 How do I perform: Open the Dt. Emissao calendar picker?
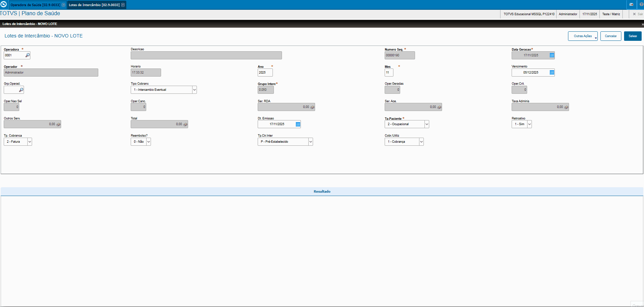[x=298, y=124]
